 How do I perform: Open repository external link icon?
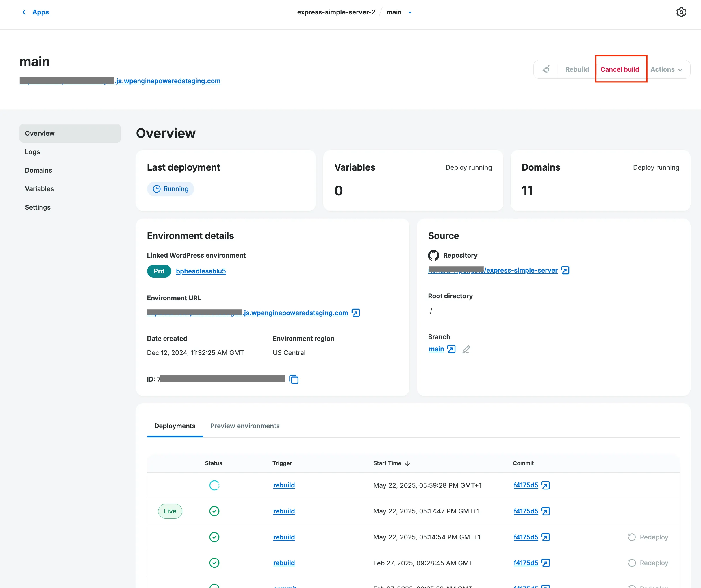[x=565, y=270]
